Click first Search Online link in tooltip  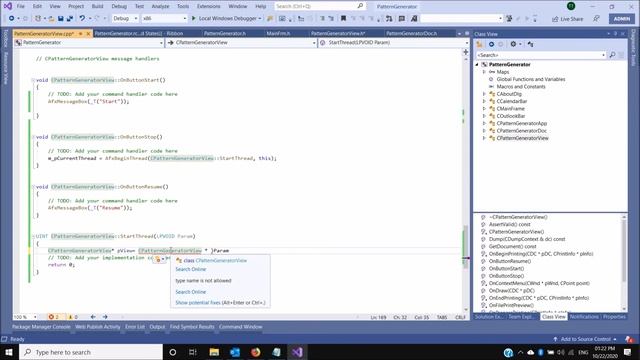[191, 269]
